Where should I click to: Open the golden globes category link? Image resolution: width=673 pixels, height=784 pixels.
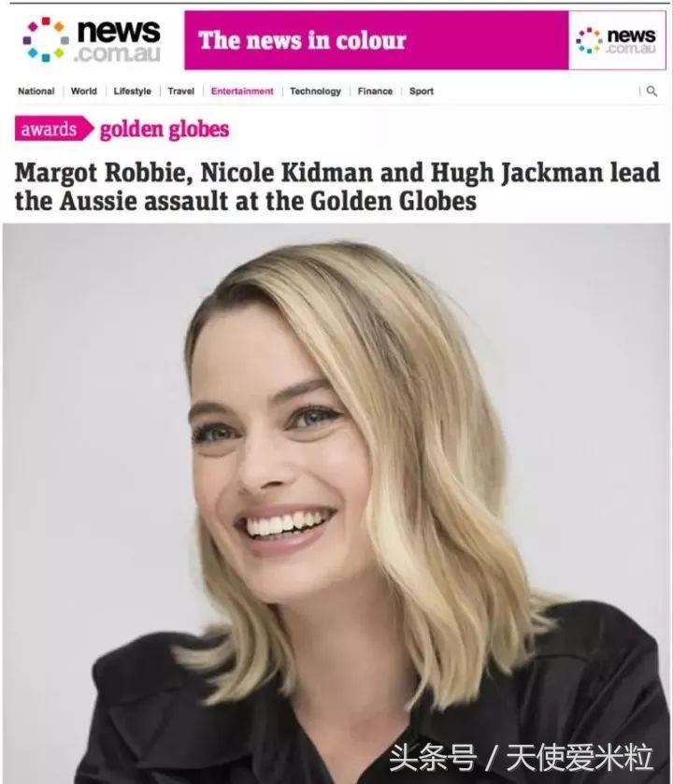pos(165,130)
